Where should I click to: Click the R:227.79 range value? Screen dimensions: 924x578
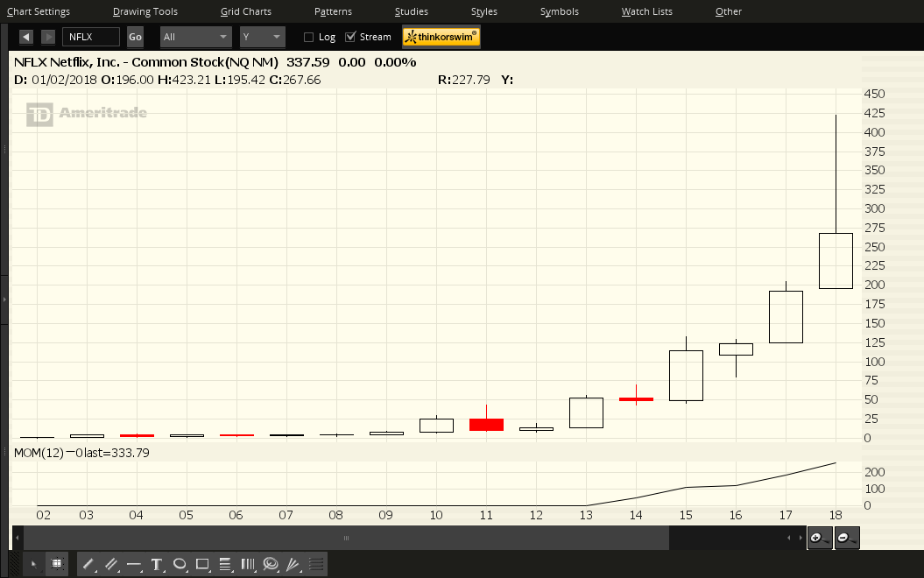[464, 80]
